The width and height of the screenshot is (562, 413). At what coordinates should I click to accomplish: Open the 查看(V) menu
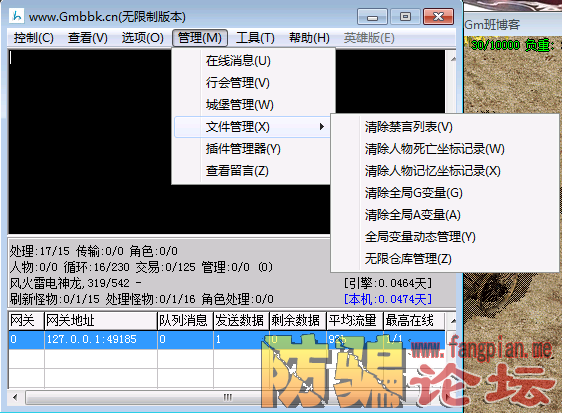(x=87, y=38)
